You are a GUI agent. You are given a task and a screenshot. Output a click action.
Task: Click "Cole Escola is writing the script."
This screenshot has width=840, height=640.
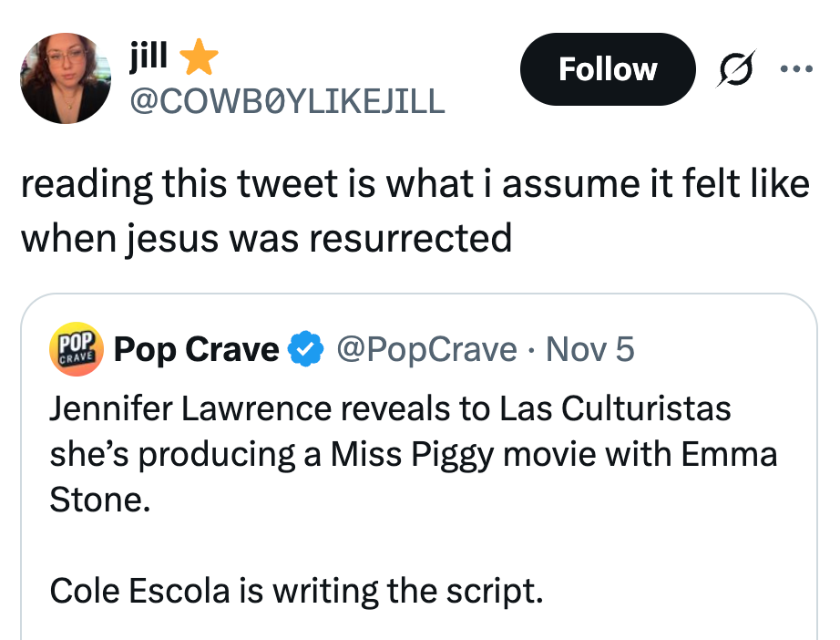296,592
